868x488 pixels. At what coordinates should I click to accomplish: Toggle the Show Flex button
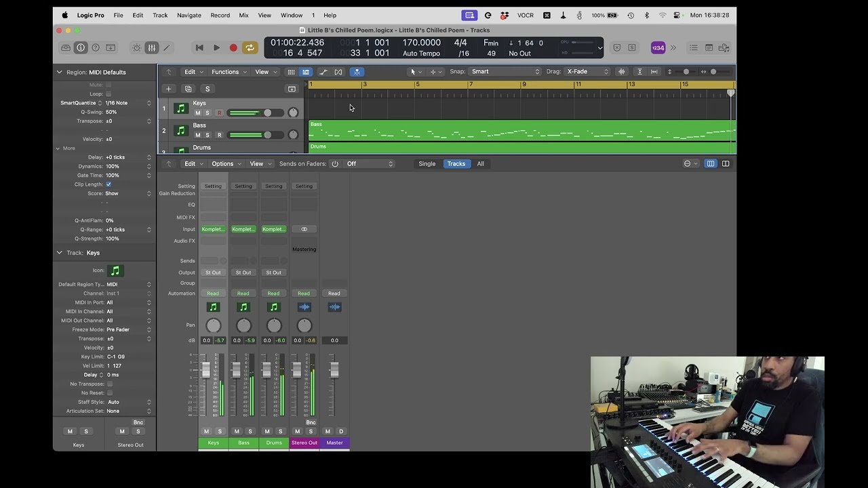(x=338, y=72)
